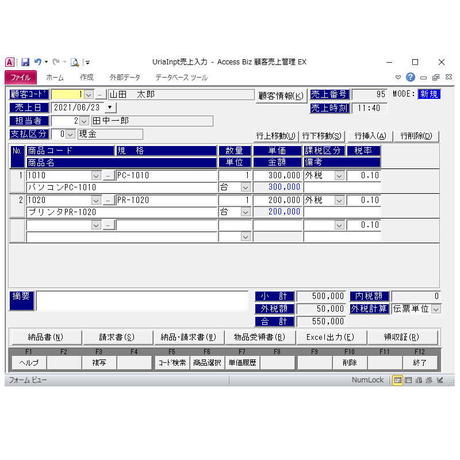Click the browse button beside product code 1010
The height and width of the screenshot is (460, 460).
tap(108, 176)
